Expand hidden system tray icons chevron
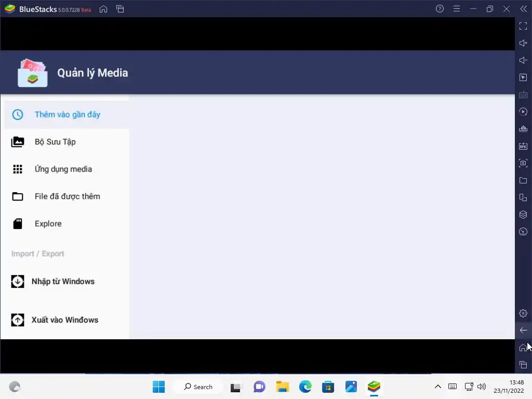 tap(438, 387)
